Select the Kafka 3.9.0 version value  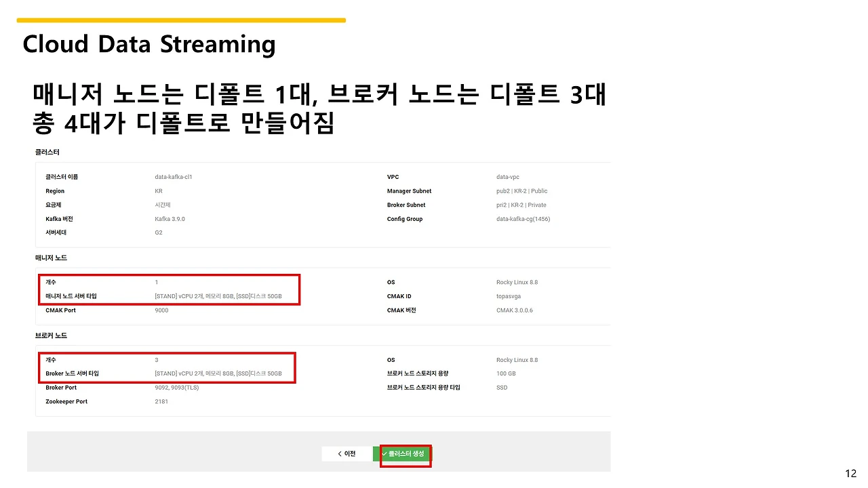coord(170,218)
